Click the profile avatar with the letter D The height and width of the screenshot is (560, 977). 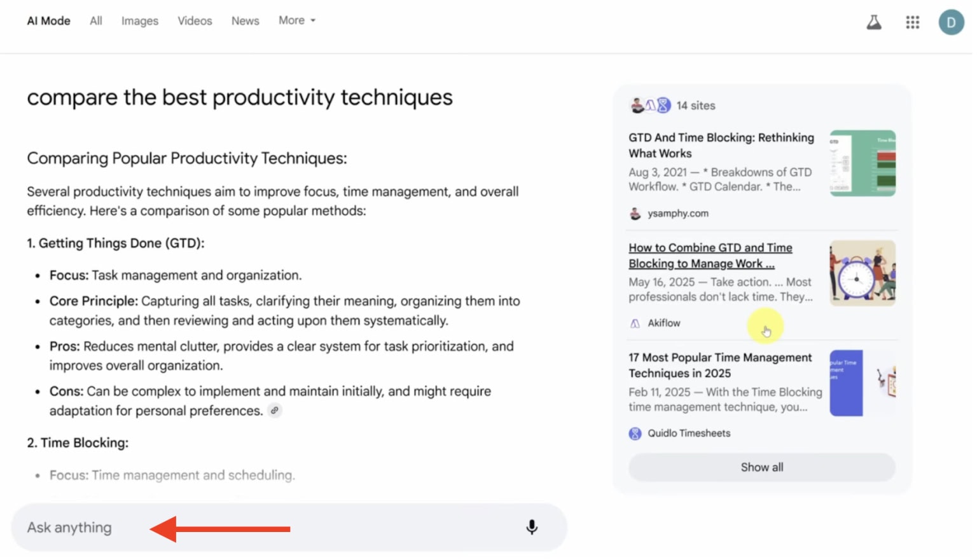coord(951,22)
